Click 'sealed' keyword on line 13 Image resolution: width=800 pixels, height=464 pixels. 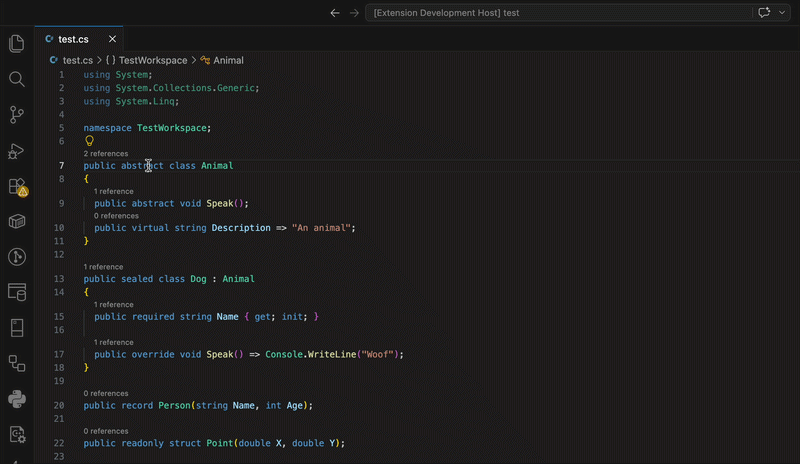(x=137, y=279)
